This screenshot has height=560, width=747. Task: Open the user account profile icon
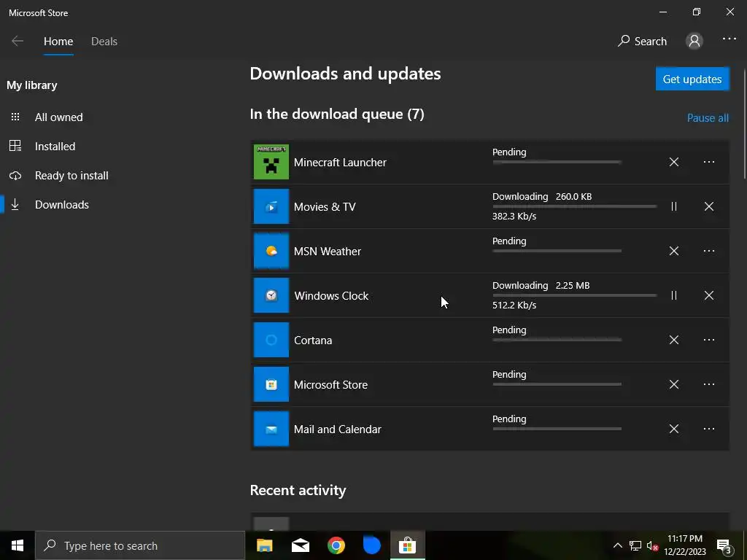(x=694, y=41)
